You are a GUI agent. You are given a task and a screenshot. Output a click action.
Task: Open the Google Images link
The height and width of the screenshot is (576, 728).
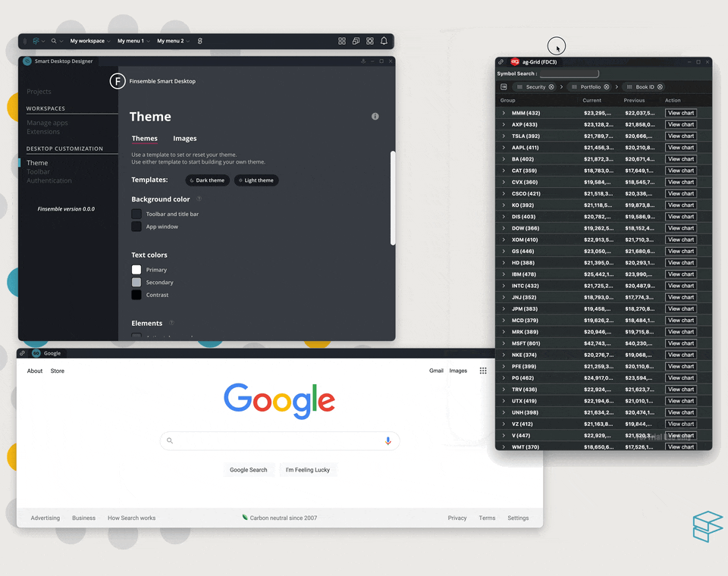(458, 371)
